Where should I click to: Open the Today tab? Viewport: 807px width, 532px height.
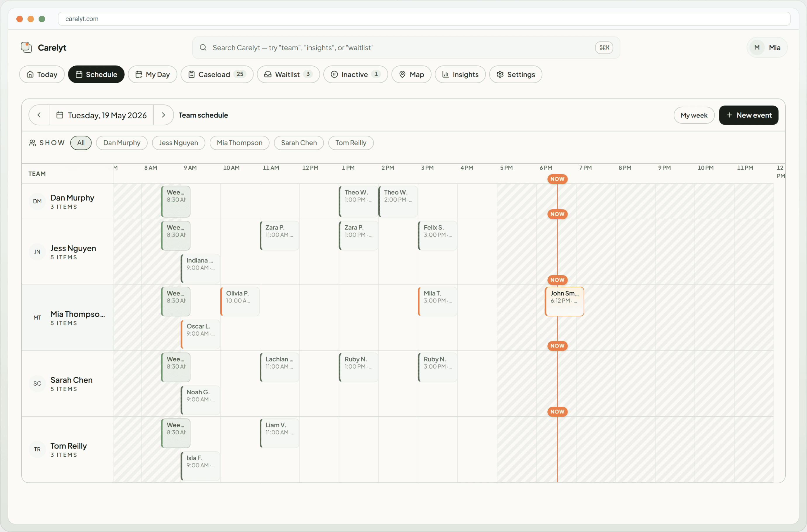[42, 74]
